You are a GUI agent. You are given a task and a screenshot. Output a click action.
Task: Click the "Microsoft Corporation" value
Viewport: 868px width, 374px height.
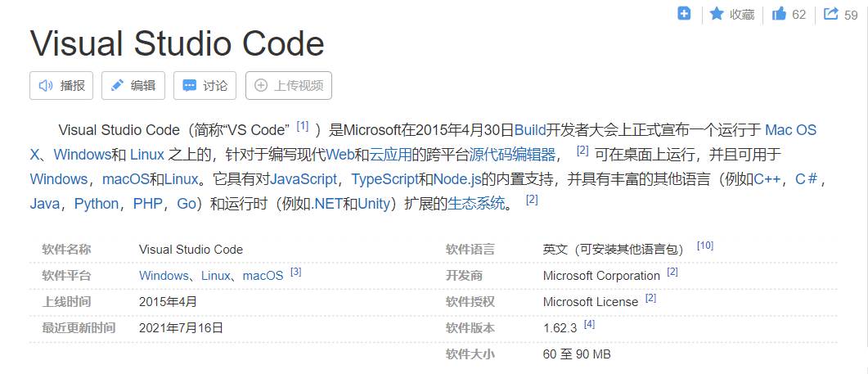[x=602, y=275]
